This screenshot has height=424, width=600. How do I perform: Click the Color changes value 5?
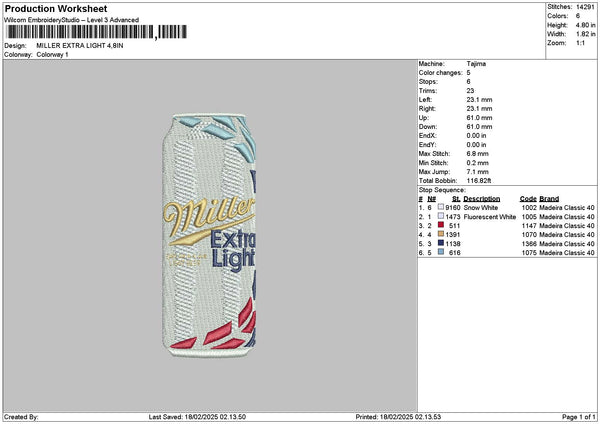tap(468, 73)
